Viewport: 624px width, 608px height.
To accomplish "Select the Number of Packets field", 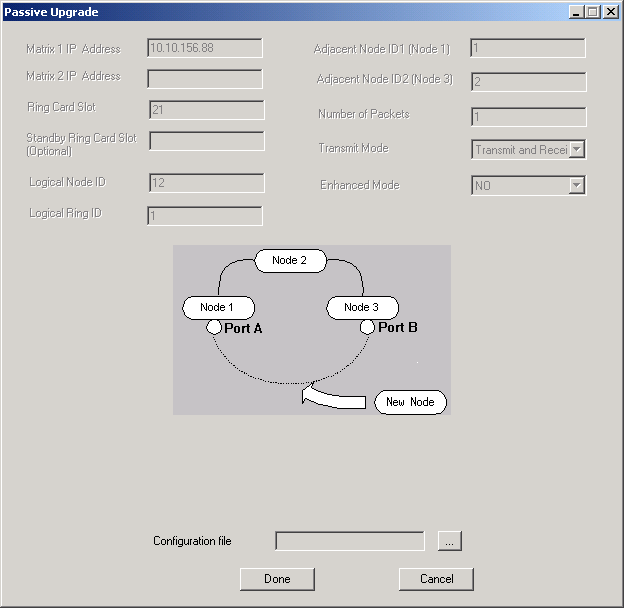I will pyautogui.click(x=528, y=117).
